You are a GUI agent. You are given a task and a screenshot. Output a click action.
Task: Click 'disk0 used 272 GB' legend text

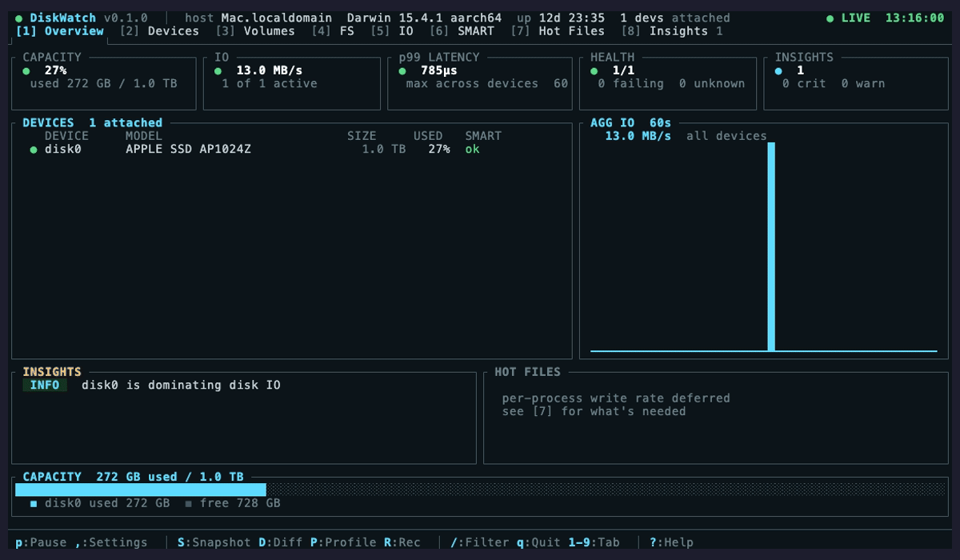[x=107, y=504]
